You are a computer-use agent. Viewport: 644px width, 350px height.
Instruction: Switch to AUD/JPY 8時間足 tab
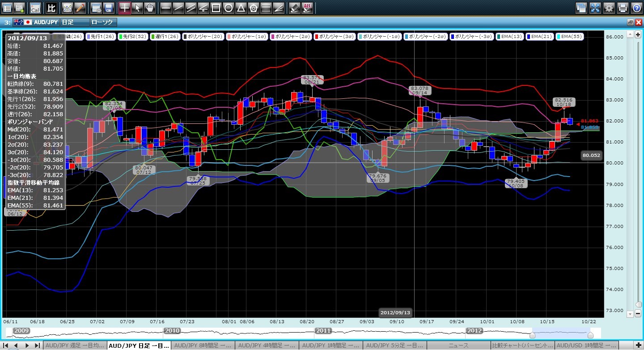pyautogui.click(x=203, y=346)
